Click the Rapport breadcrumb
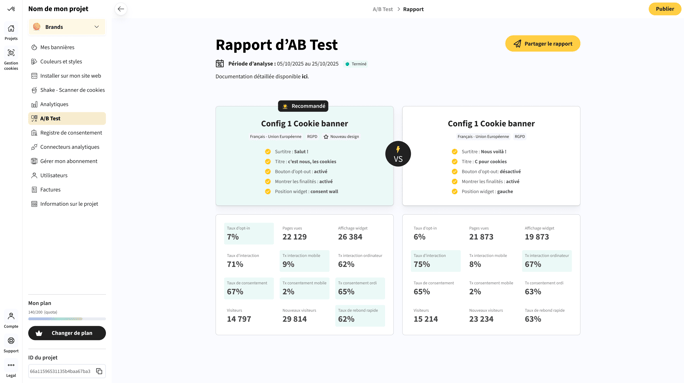 413,9
